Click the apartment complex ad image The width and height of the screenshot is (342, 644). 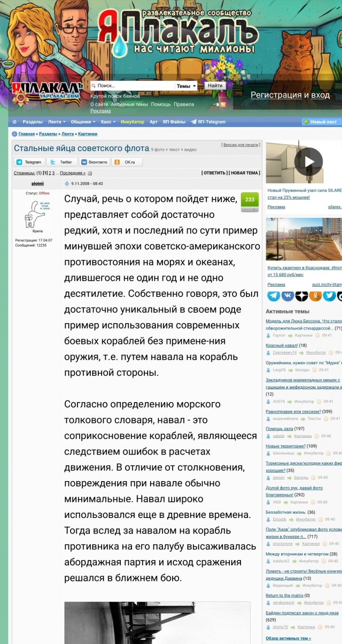304,239
